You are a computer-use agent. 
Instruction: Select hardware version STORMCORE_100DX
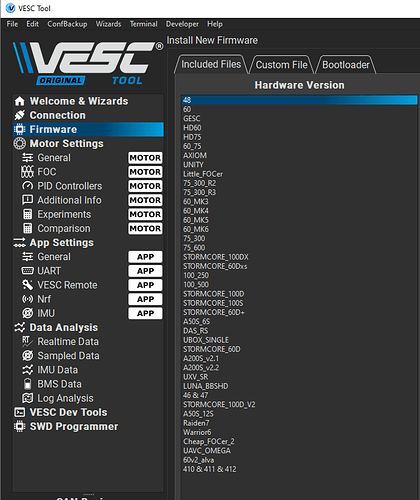(x=299, y=257)
